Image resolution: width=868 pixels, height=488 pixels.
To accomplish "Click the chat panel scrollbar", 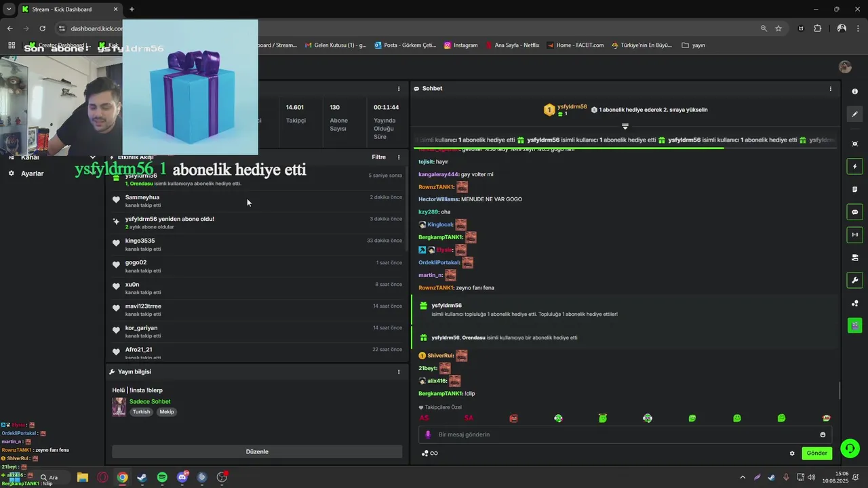I will point(840,391).
